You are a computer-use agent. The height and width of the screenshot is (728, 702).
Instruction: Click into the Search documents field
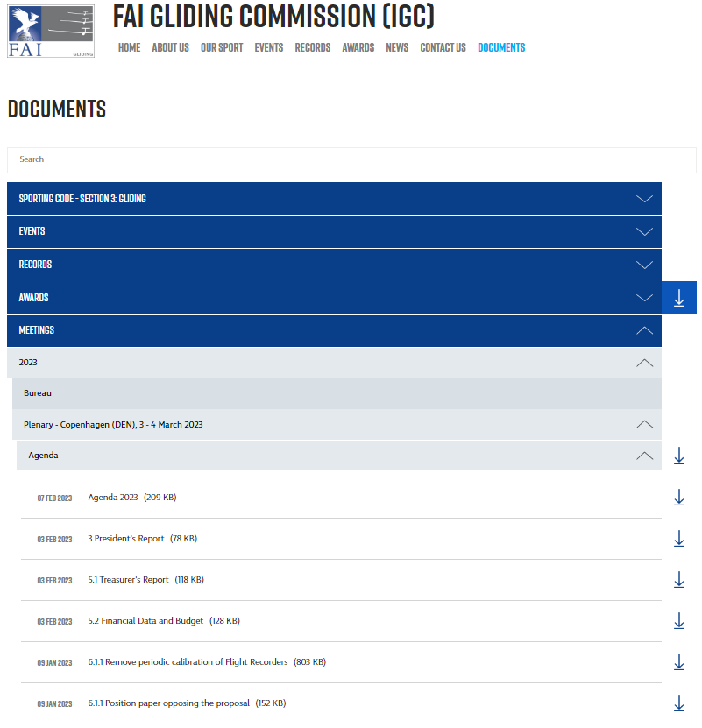pos(351,159)
